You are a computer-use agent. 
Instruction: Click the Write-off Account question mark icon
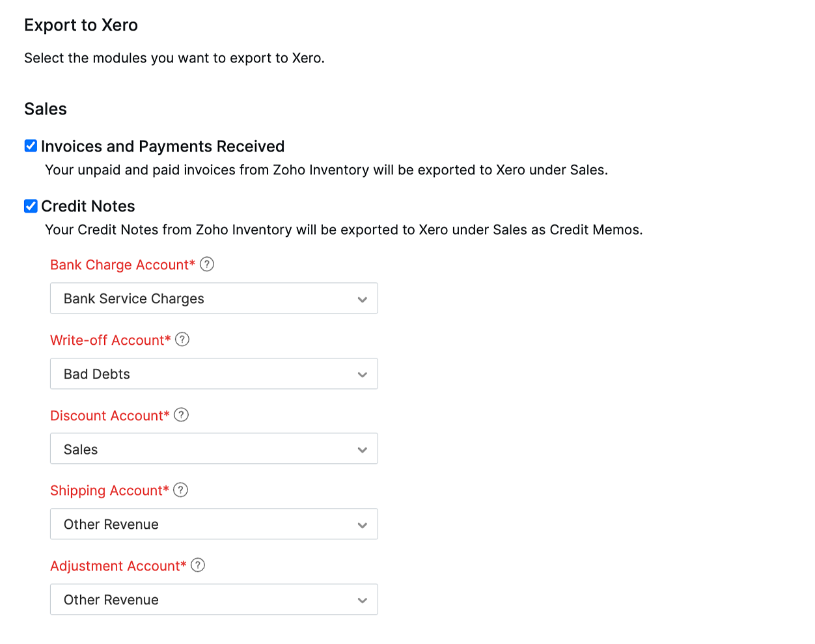[x=182, y=339]
